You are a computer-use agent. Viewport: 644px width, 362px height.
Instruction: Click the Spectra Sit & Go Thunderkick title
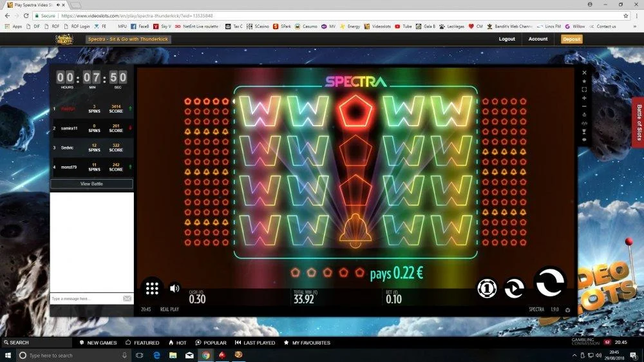coord(128,39)
